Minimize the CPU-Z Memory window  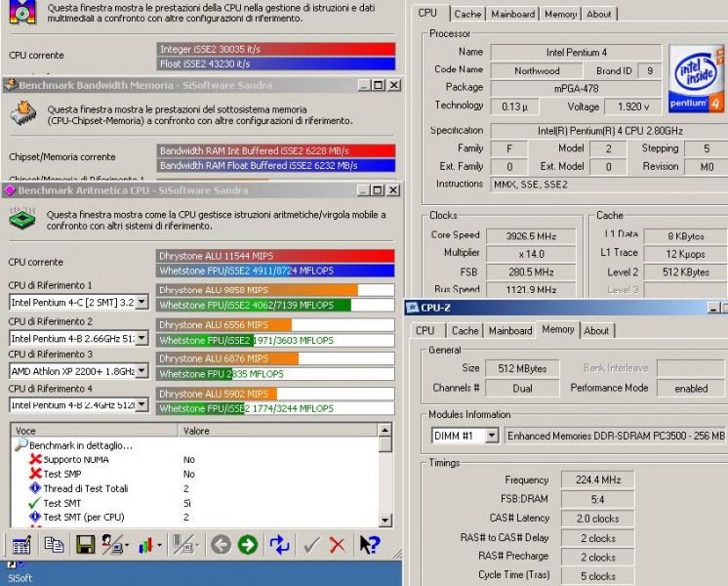click(x=713, y=308)
